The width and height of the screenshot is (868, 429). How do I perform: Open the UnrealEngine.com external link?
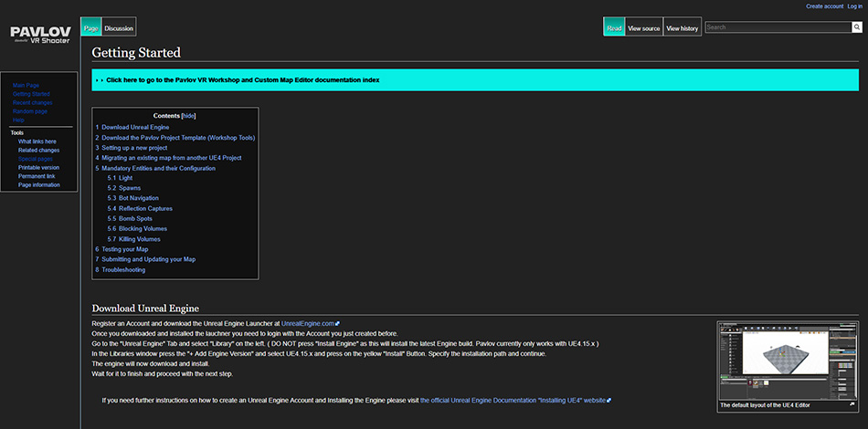click(310, 324)
